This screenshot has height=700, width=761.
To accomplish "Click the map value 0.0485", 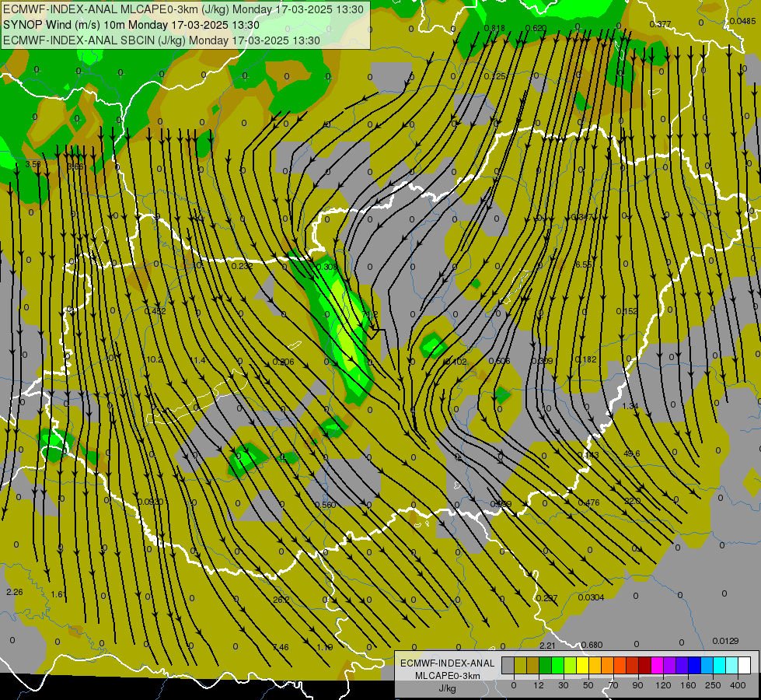I will tap(742, 21).
